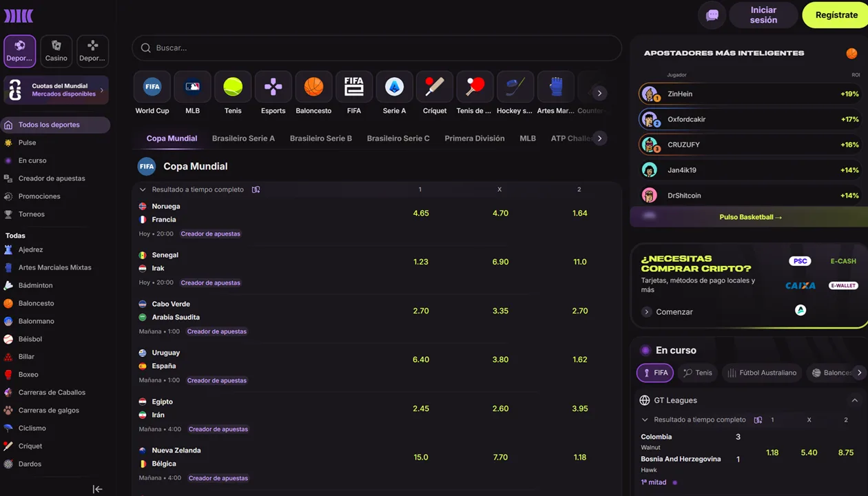Open Todos los deportes in sidebar

coord(55,125)
